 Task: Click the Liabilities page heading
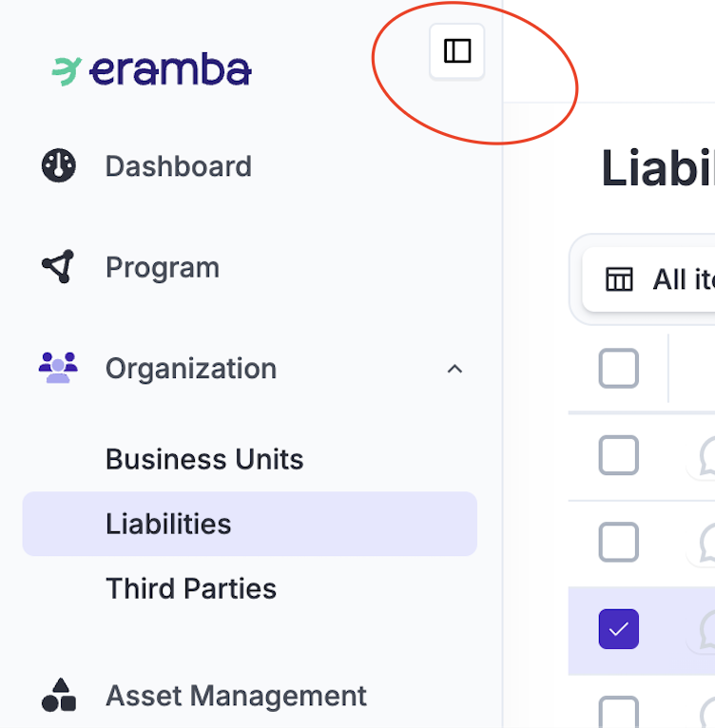[x=657, y=169]
